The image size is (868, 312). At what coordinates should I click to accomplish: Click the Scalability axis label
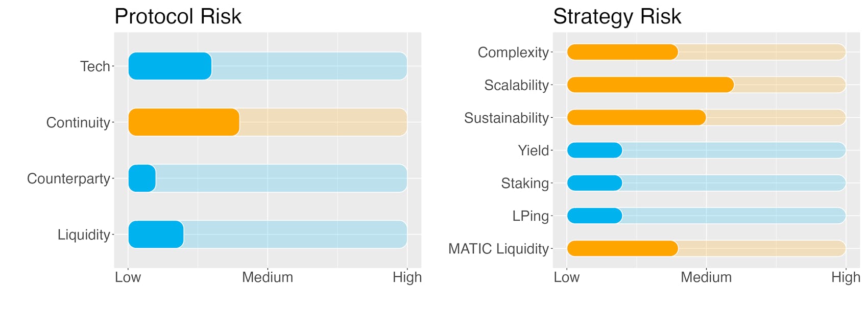pos(516,85)
